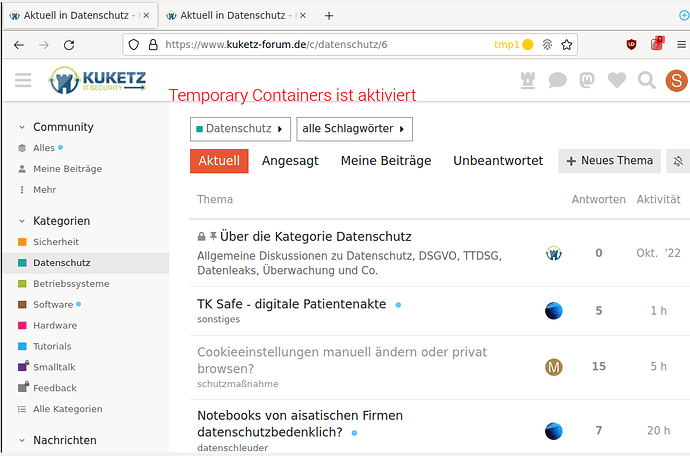The height and width of the screenshot is (456, 690).
Task: Click the Neues Thema button
Action: click(x=609, y=161)
